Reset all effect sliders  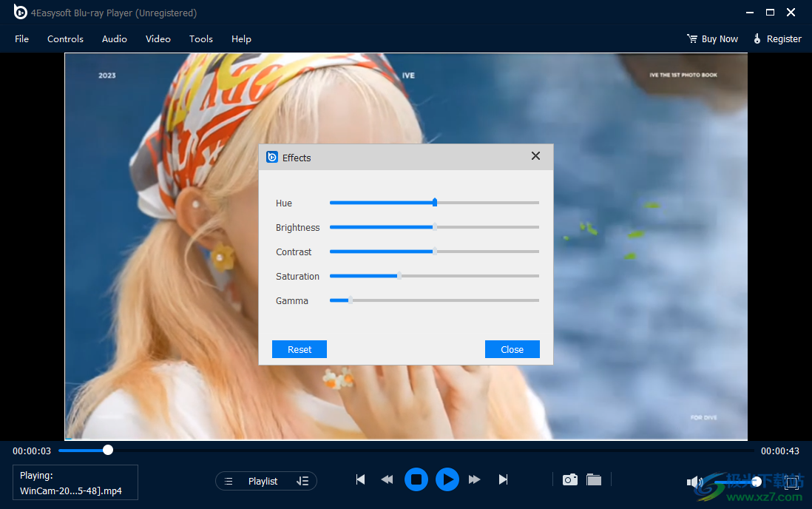299,348
